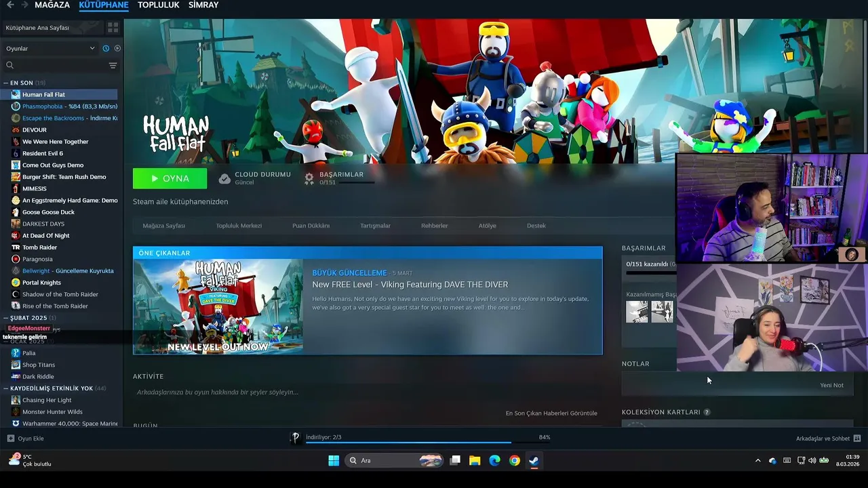Select Shop Titans game icon

pyautogui.click(x=16, y=365)
